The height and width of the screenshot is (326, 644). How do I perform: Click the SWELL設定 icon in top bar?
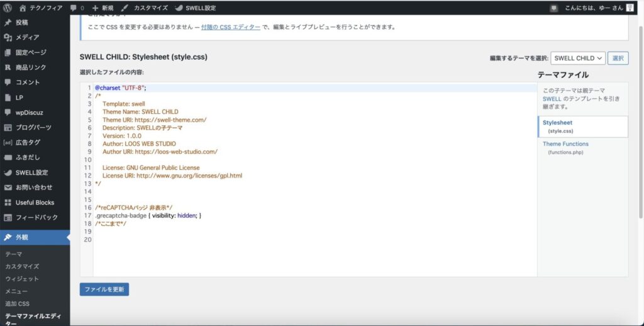[x=179, y=8]
